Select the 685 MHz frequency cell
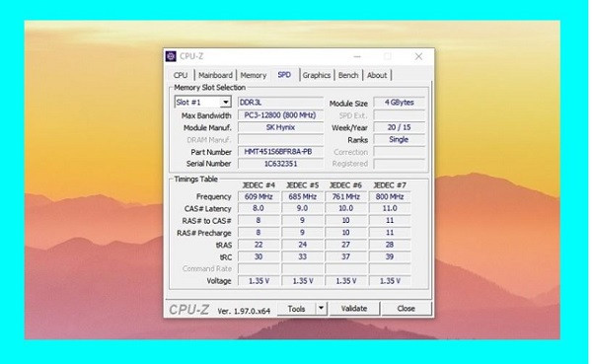The image size is (592, 364). 303,196
